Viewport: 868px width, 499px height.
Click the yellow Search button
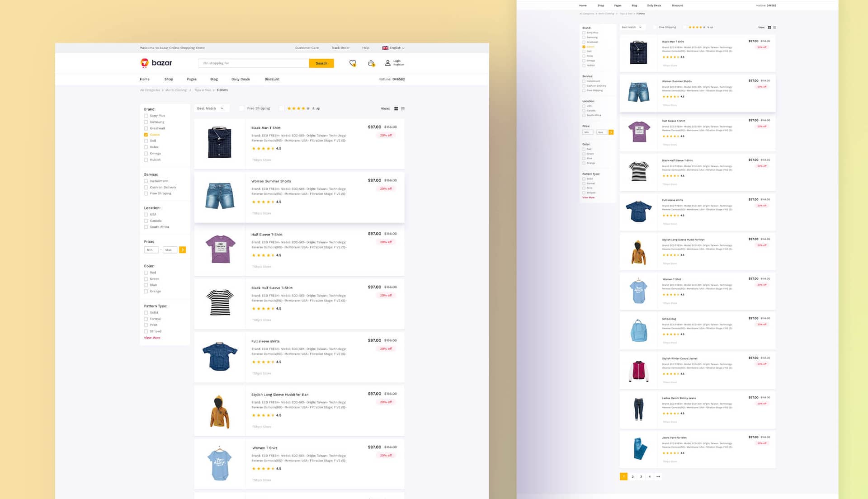tap(321, 63)
